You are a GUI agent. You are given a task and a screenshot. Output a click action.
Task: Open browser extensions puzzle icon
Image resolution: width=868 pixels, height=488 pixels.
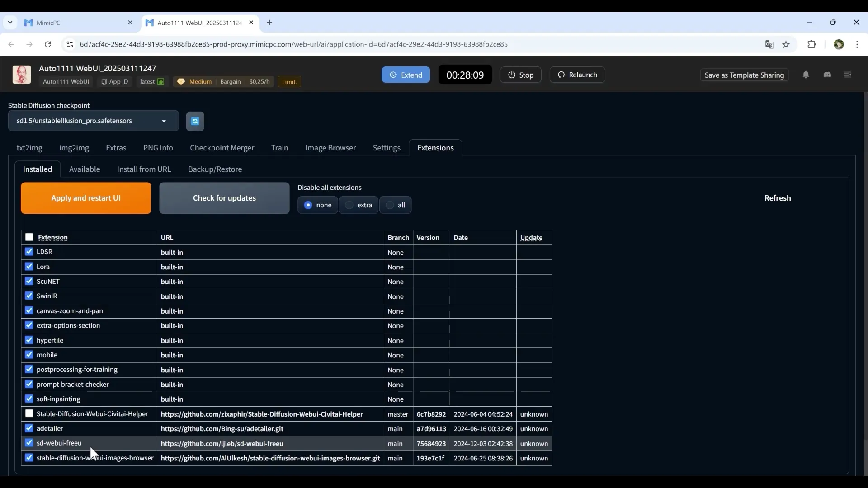pos(811,44)
